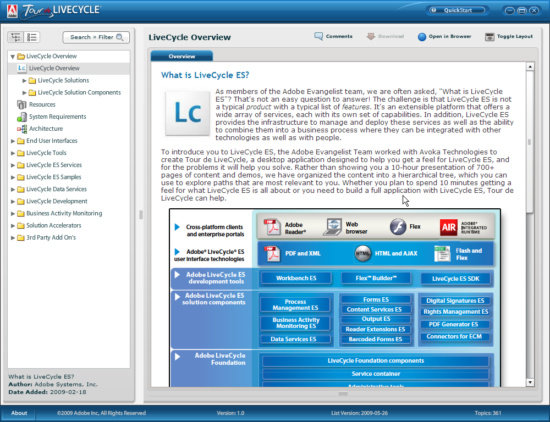
Task: Click the Forms ES box
Action: click(376, 300)
